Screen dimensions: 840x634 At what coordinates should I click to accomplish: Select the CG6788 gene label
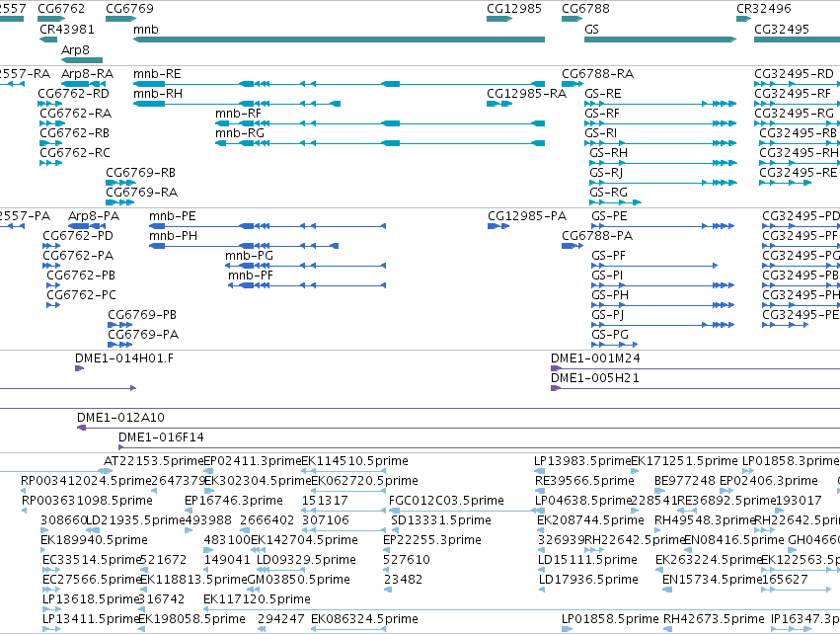tap(585, 9)
